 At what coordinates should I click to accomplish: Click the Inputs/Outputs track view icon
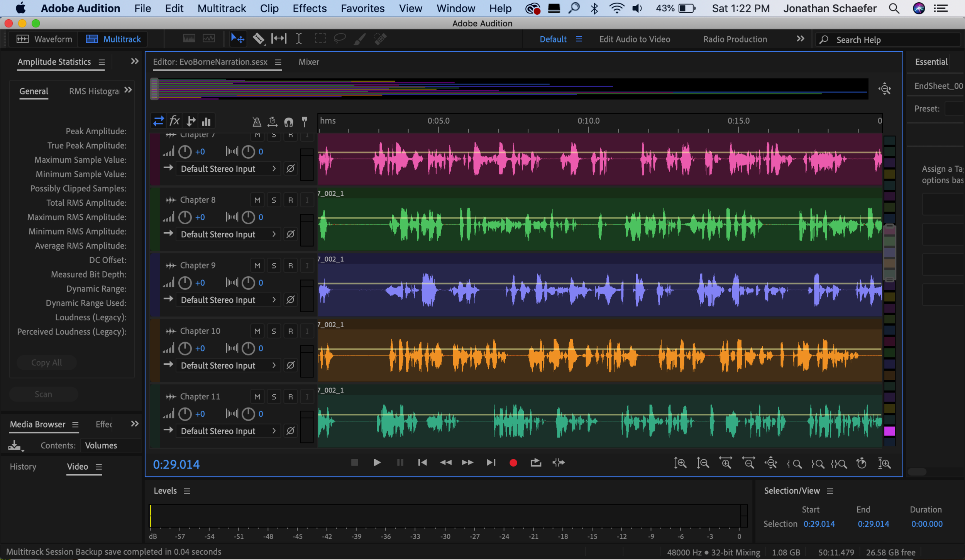point(158,122)
